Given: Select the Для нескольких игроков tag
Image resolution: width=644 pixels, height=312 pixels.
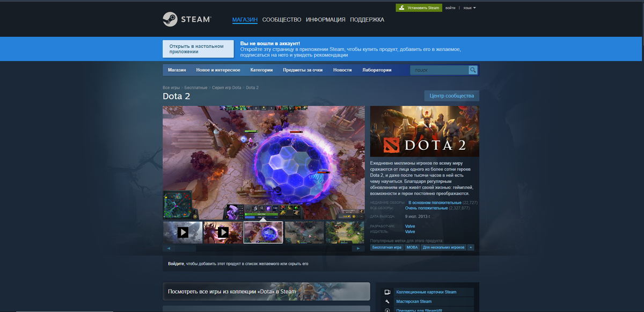Looking at the screenshot, I should [444, 248].
